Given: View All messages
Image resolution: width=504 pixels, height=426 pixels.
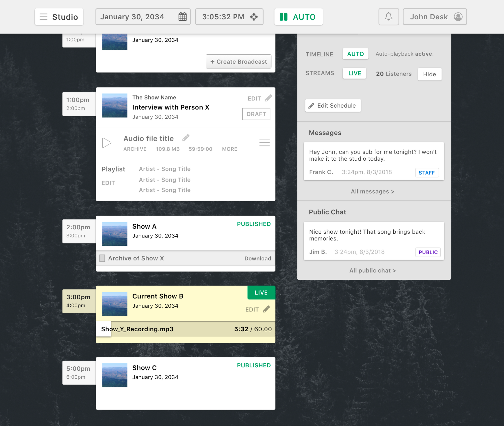Looking at the screenshot, I should tap(372, 192).
